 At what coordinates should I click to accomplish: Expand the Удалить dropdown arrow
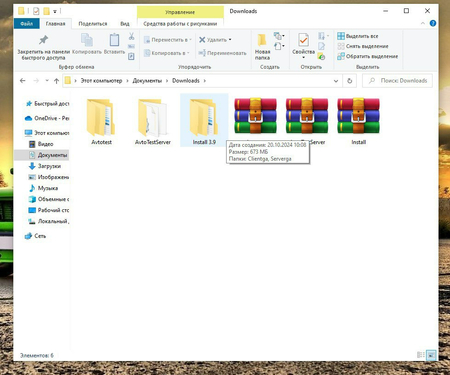[230, 40]
